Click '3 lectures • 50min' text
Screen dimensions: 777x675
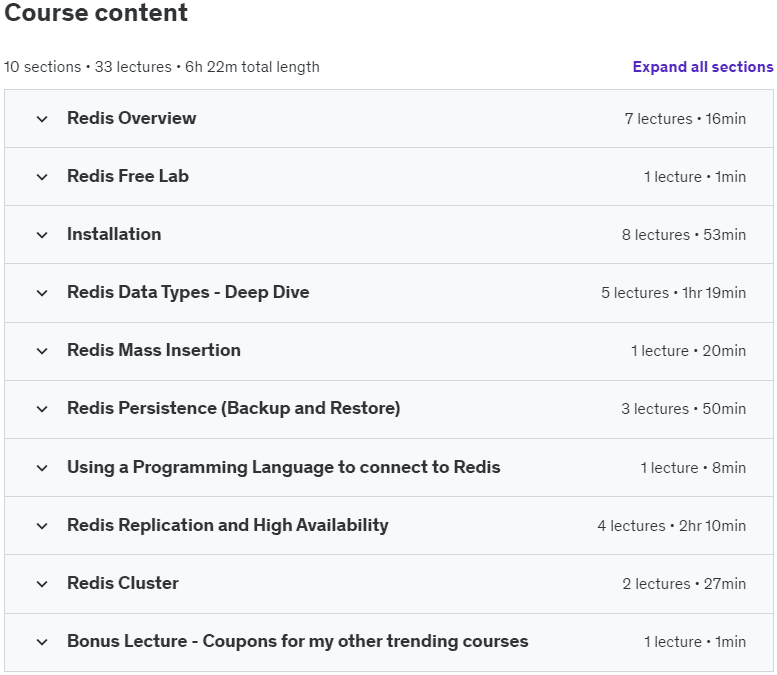684,409
